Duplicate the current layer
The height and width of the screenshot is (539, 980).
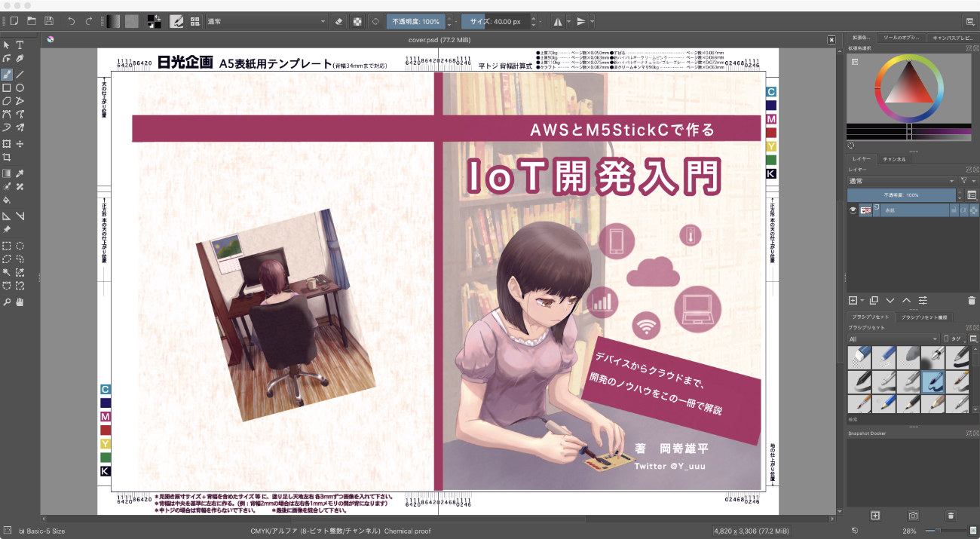coord(874,300)
